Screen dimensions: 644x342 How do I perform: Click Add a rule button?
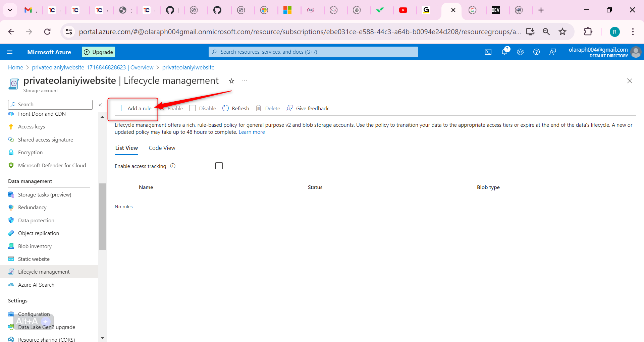(135, 108)
